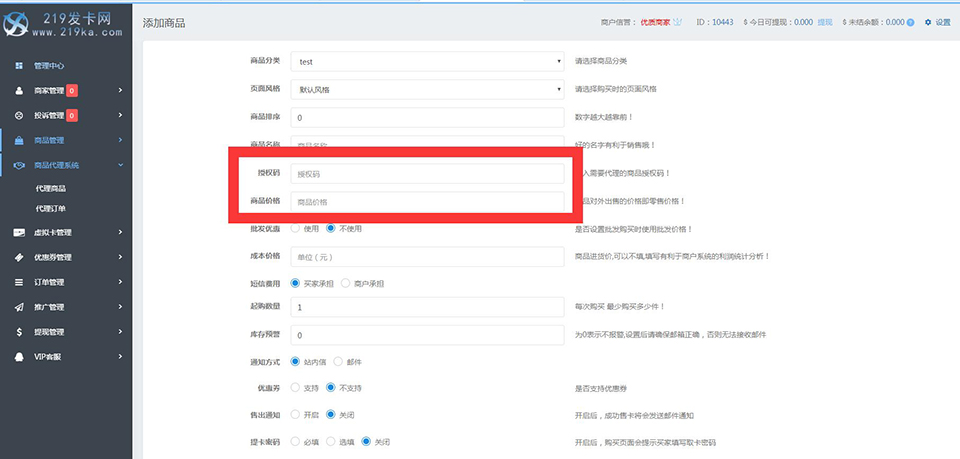
Task: Select 商户承担 for 短信费用
Action: pyautogui.click(x=346, y=283)
